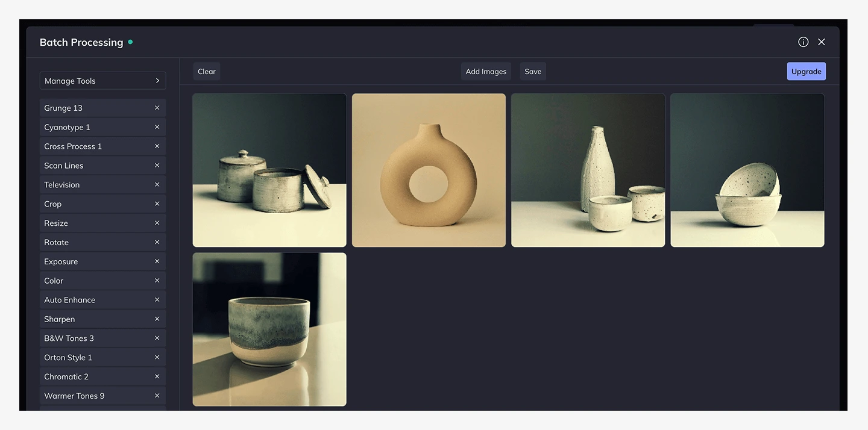This screenshot has width=868, height=430.
Task: Delete Scan Lines from tool list
Action: pos(157,166)
